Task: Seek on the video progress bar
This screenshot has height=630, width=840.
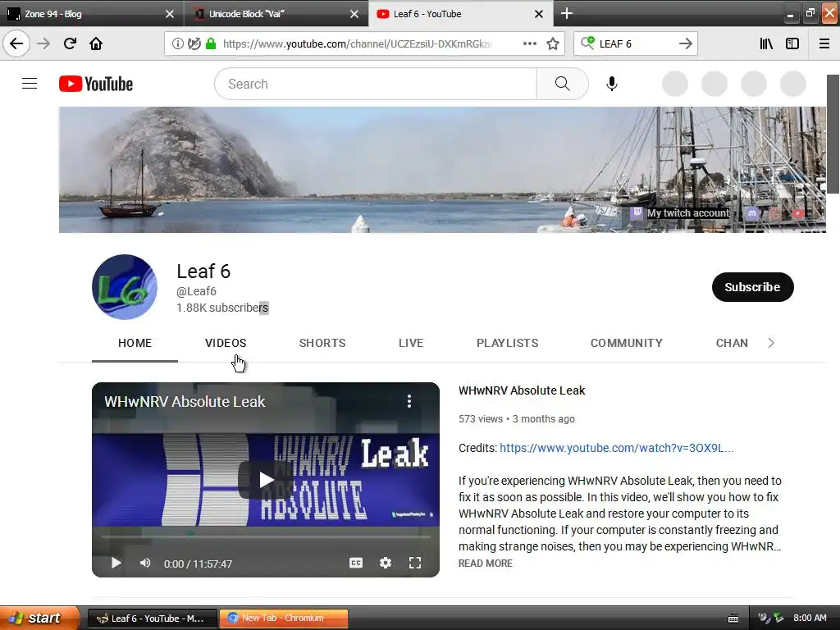Action: 266,536
